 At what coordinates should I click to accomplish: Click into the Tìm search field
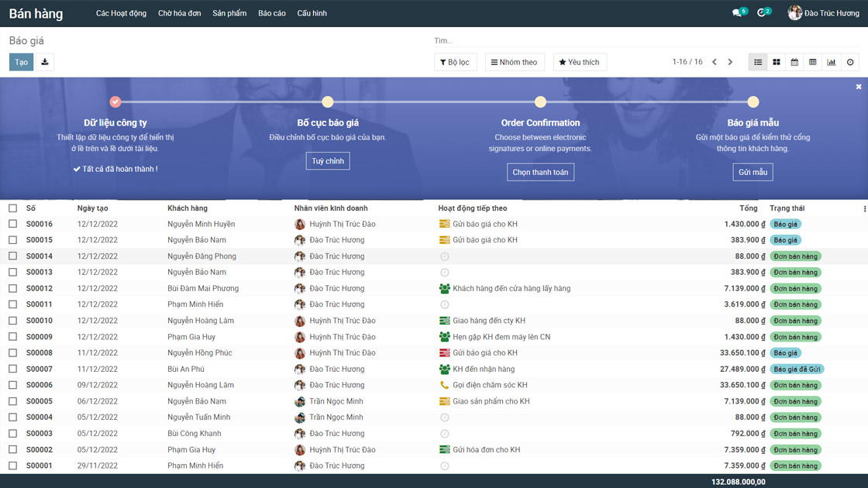coord(542,40)
